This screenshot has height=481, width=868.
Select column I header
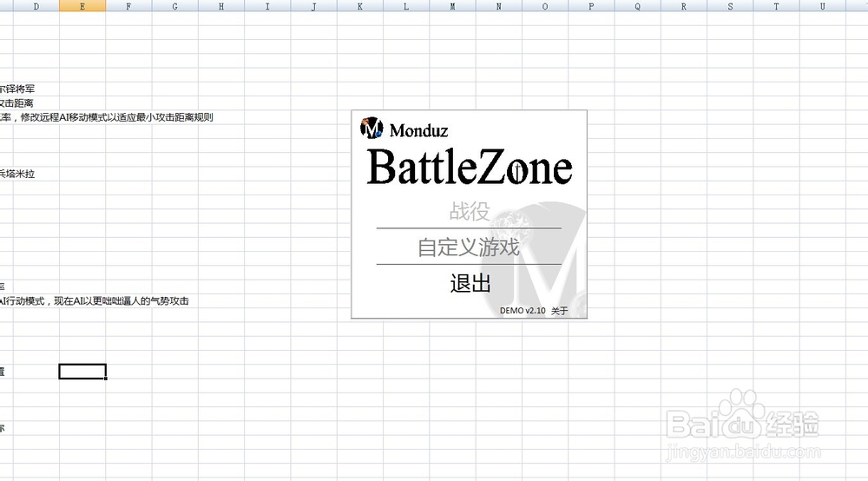coord(267,6)
